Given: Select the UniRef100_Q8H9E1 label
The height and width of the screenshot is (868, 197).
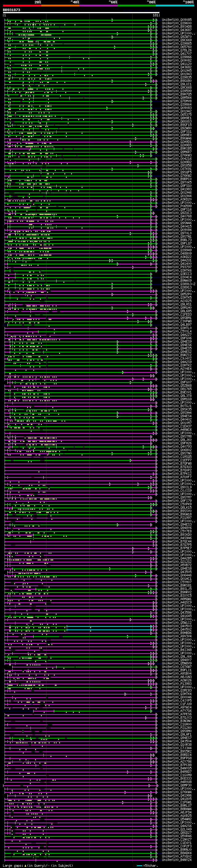Looking at the screenshot, I should click(x=177, y=118).
